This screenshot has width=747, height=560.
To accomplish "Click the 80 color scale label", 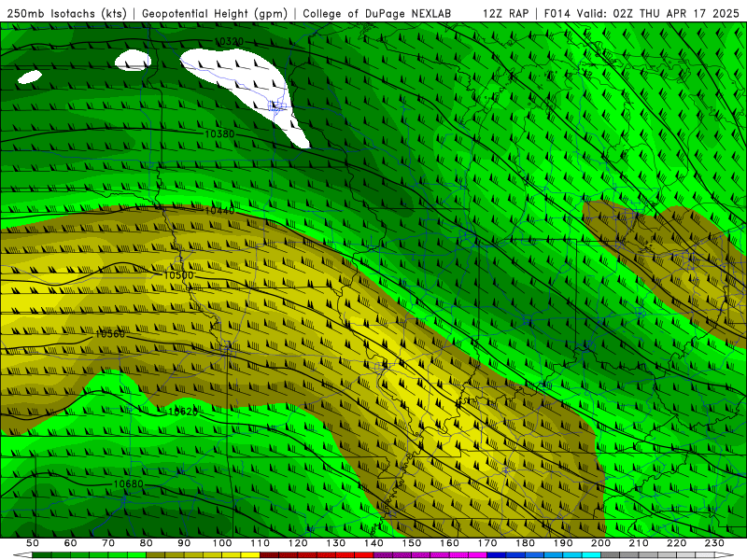I will (147, 543).
